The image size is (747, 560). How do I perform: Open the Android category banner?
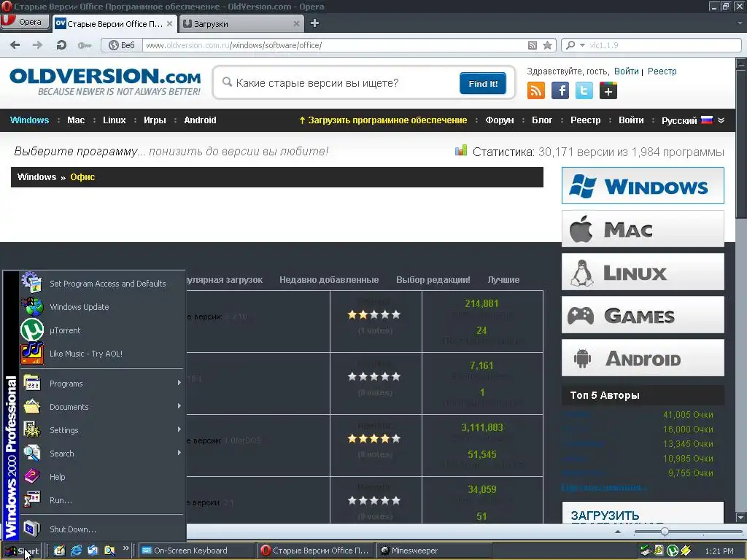(643, 358)
